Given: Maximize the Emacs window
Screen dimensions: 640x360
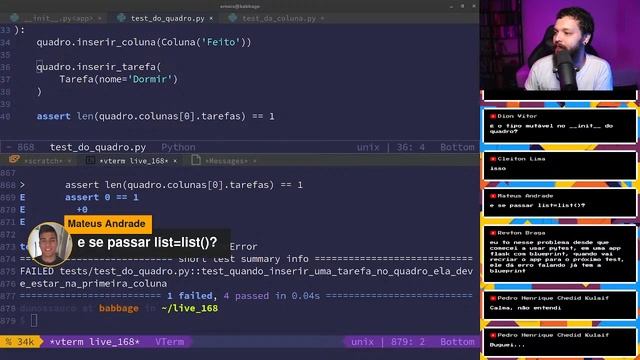Looking at the screenshot, I should tap(462, 6).
